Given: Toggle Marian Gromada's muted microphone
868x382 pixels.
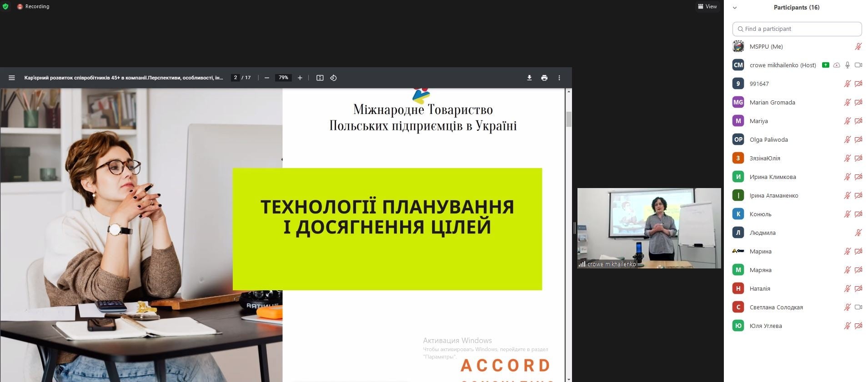Looking at the screenshot, I should tap(847, 103).
